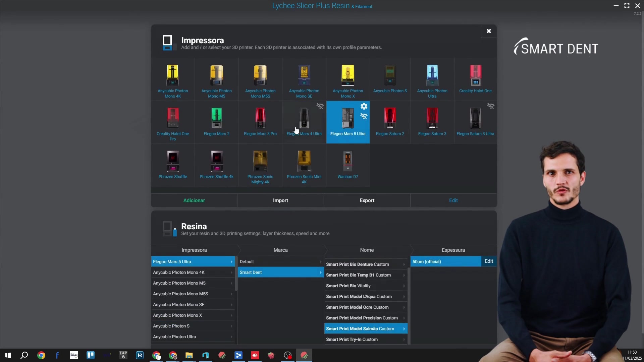Click Edit in the printer action bar
The image size is (644, 362).
(453, 200)
